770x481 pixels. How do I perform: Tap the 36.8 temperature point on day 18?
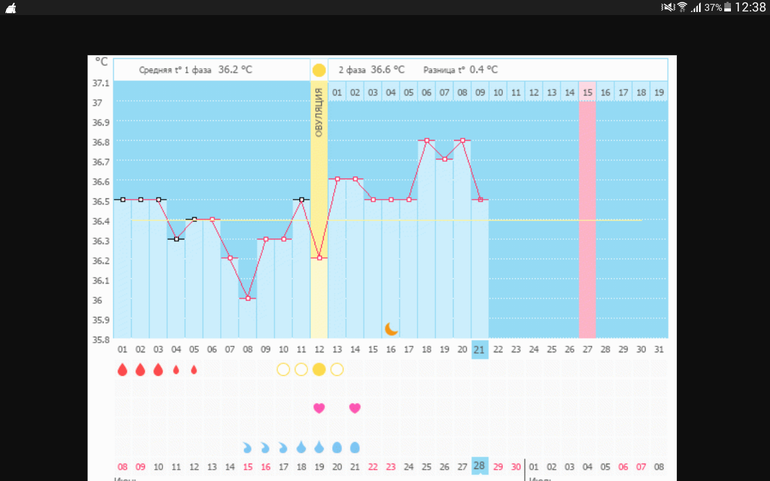click(x=426, y=140)
